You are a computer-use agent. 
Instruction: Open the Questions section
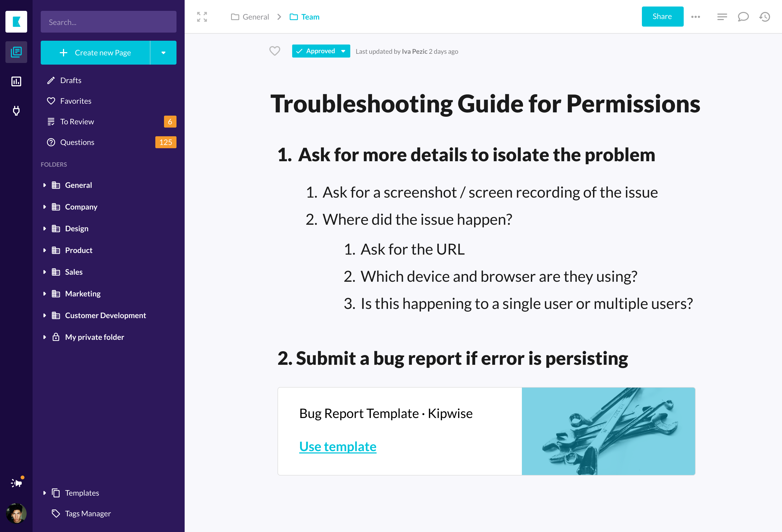77,142
